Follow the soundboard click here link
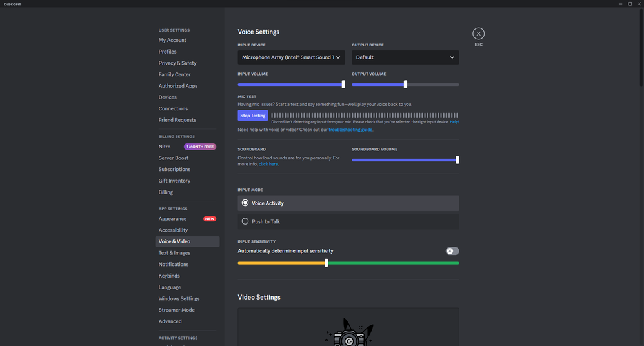The width and height of the screenshot is (644, 346). point(268,164)
